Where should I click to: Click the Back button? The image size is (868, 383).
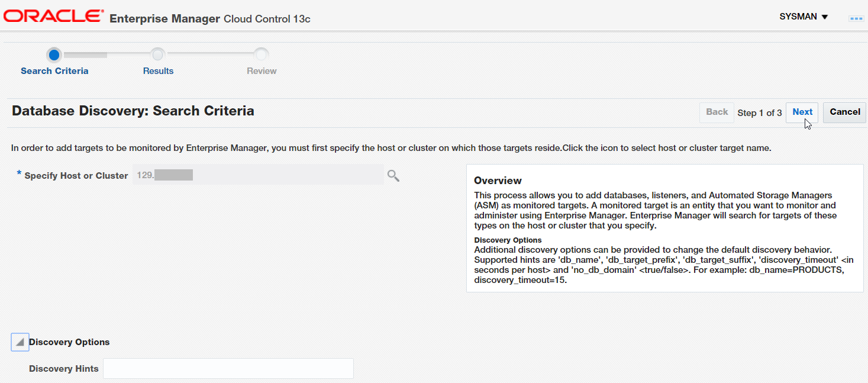click(717, 112)
